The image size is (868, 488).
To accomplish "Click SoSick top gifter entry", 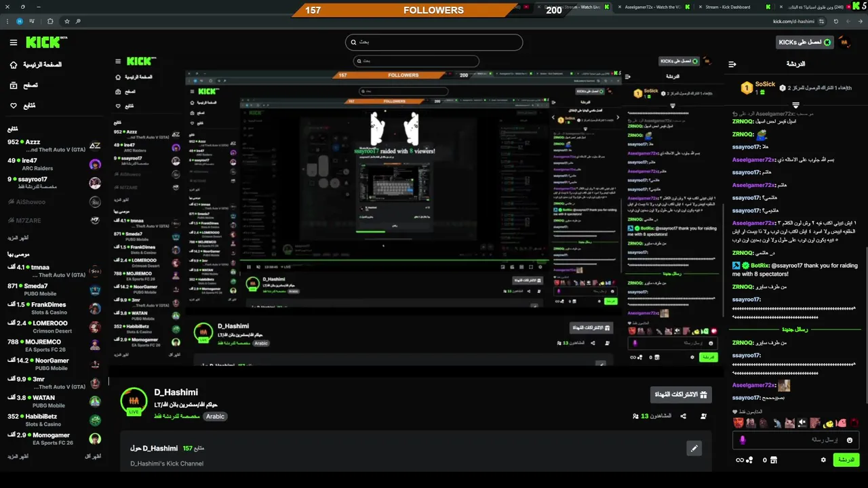I will (x=758, y=87).
